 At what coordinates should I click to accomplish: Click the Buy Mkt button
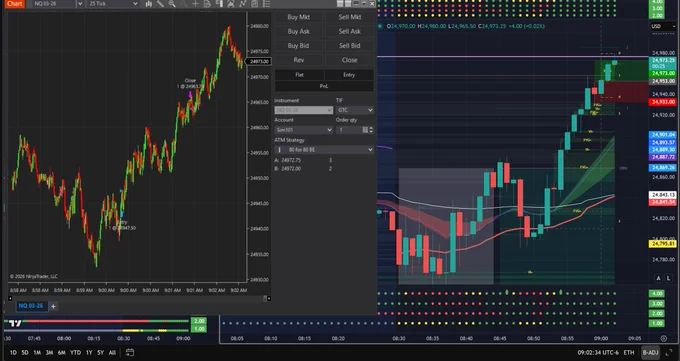(x=298, y=17)
